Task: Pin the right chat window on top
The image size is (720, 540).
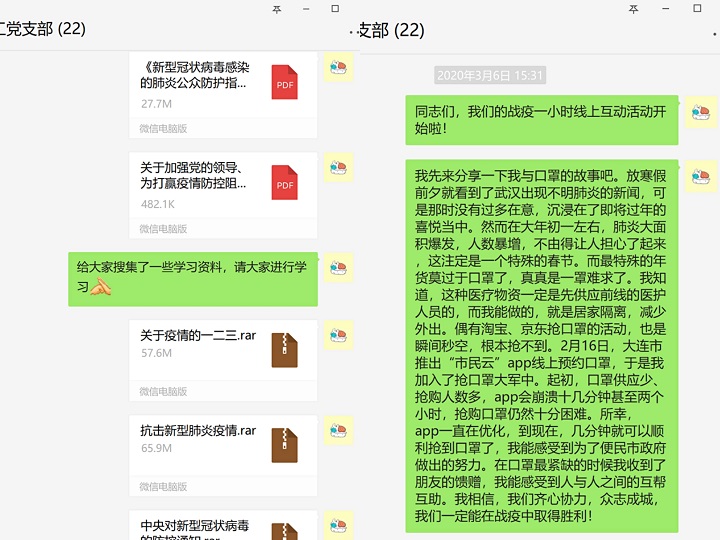Action: click(x=633, y=8)
